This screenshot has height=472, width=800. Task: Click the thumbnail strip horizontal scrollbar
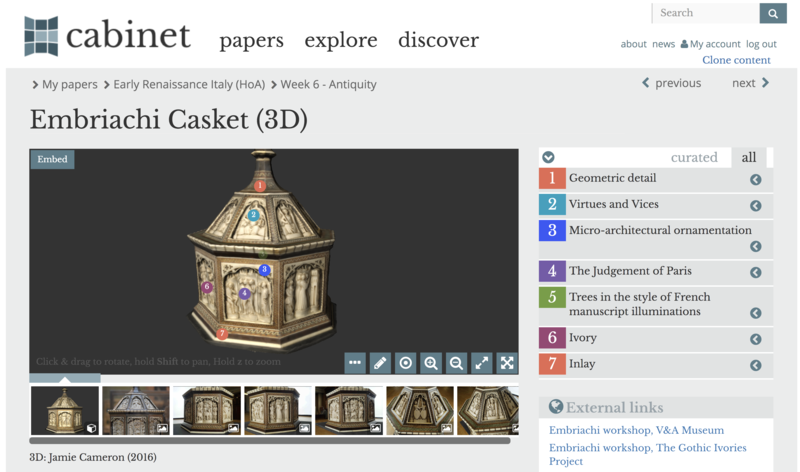(x=270, y=440)
